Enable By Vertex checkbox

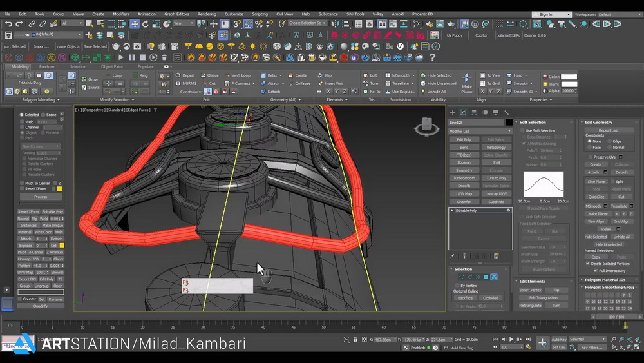[x=457, y=285]
